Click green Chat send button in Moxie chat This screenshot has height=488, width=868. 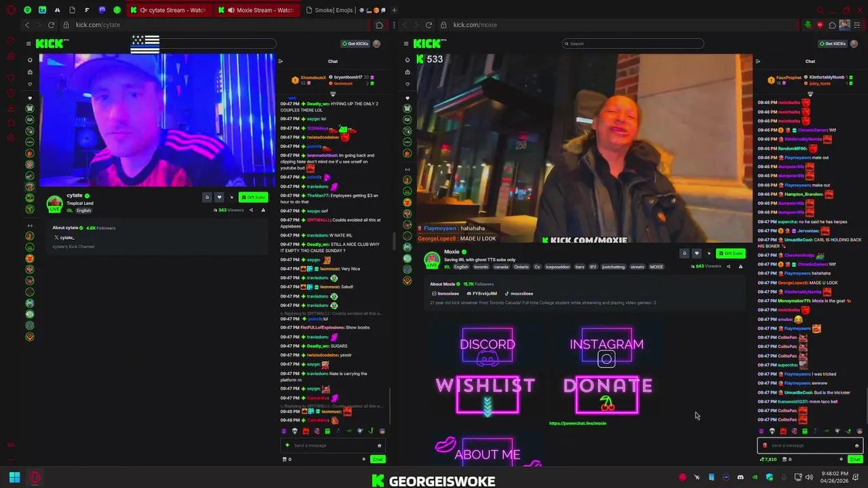pos(854,460)
